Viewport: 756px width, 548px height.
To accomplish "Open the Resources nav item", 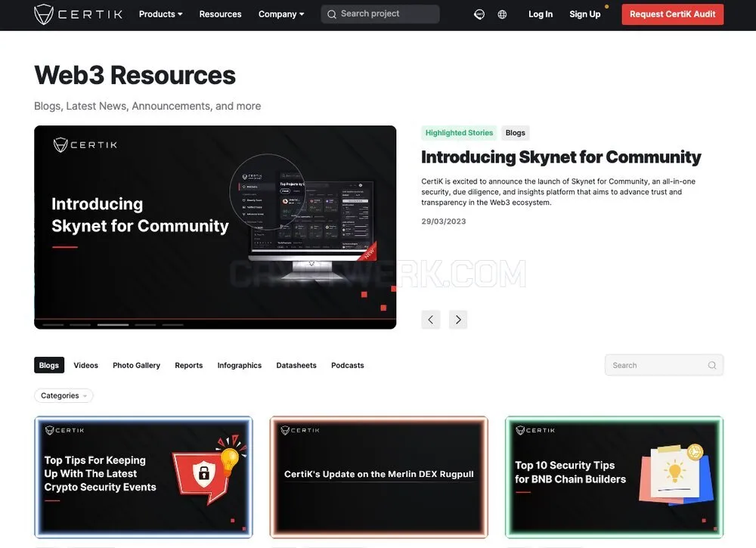I will (x=220, y=14).
